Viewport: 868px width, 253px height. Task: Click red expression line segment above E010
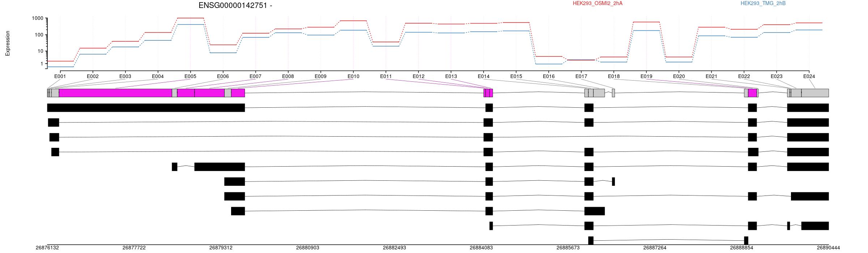pos(353,21)
